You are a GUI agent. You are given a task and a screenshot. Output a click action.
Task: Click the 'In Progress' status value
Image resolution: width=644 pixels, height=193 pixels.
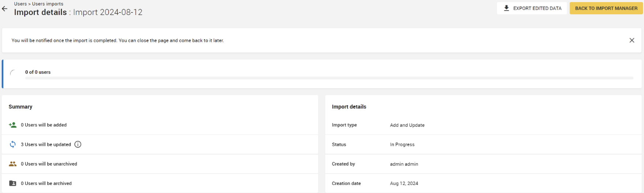[402, 144]
